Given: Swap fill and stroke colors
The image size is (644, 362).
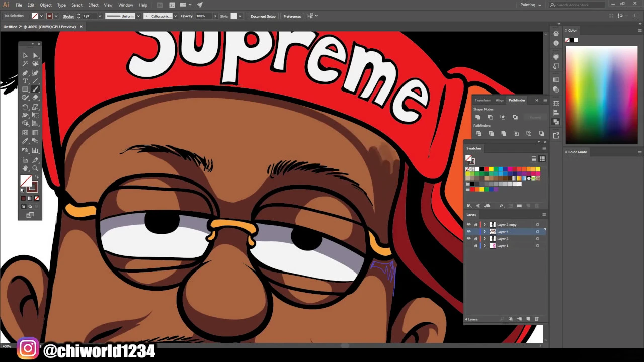Looking at the screenshot, I should tap(36, 177).
